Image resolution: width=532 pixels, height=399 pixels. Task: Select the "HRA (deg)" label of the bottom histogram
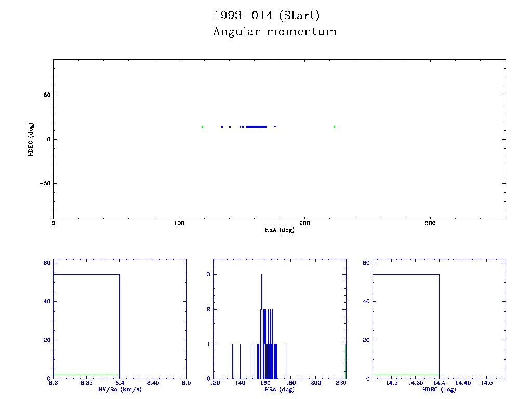tap(279, 389)
